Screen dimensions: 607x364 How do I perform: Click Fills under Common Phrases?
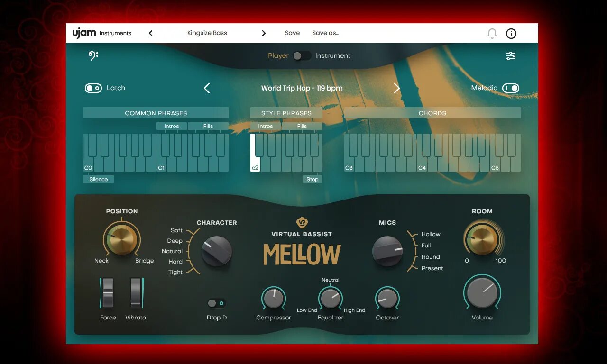(x=208, y=126)
